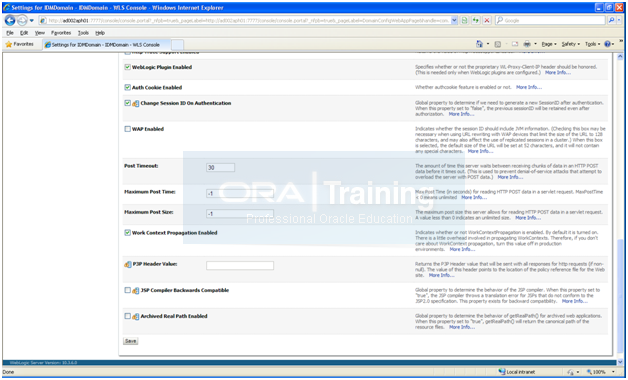Viewport: 628px width, 380px height.
Task: Uncheck WebLogic Plugin Enabled checkbox
Action: pos(127,67)
